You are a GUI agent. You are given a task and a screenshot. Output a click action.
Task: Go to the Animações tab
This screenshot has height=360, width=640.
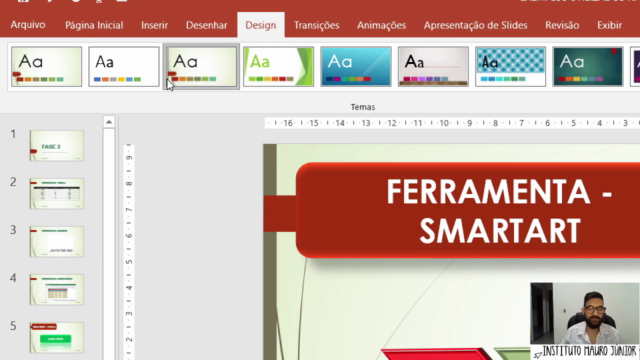[x=381, y=25]
